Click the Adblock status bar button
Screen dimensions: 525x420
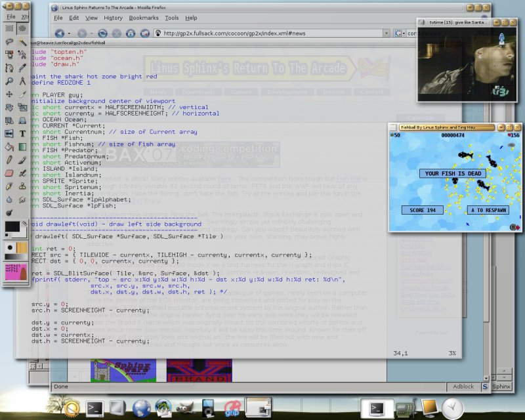[463, 387]
